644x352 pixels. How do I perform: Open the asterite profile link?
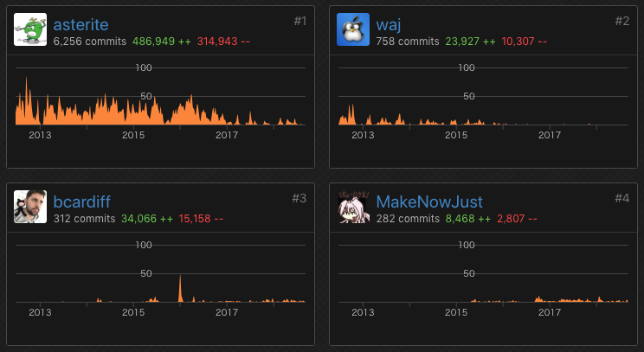[81, 23]
